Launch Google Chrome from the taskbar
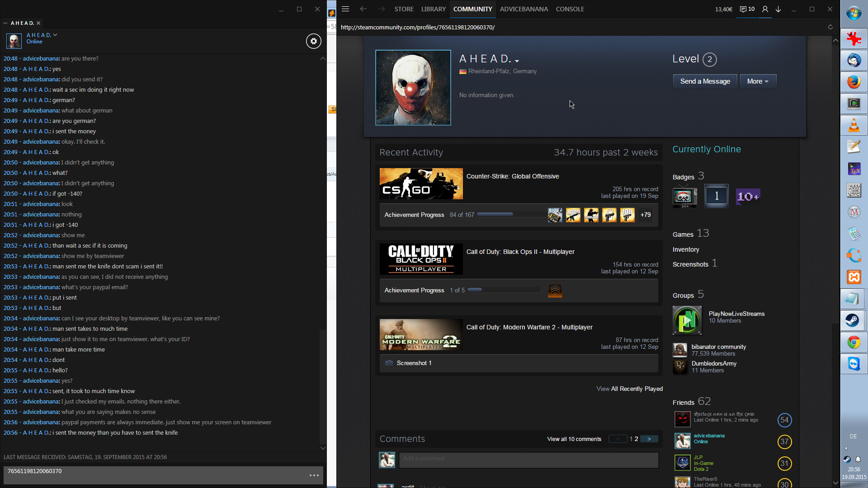Image resolution: width=868 pixels, height=488 pixels. click(x=854, y=343)
